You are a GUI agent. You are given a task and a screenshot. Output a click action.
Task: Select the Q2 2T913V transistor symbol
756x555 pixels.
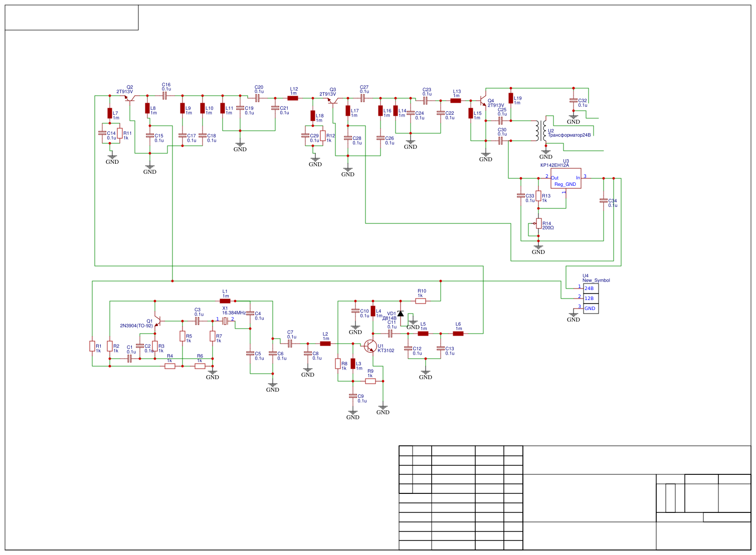129,99
